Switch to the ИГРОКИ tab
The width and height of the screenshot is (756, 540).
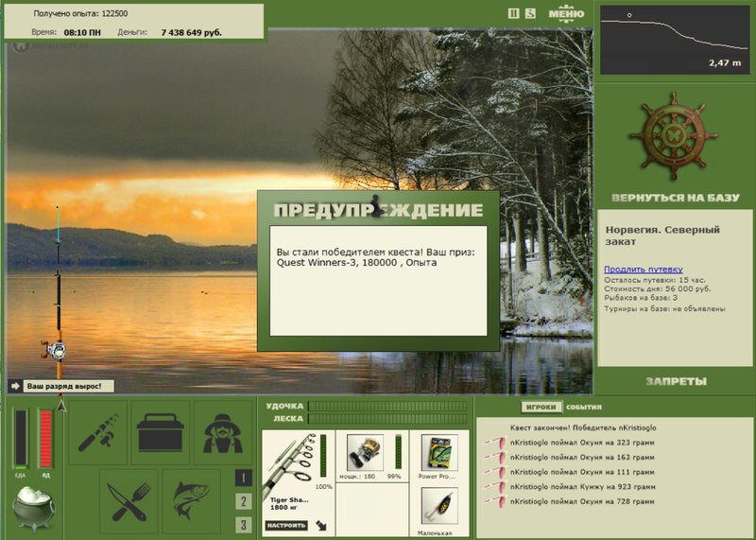coord(541,407)
